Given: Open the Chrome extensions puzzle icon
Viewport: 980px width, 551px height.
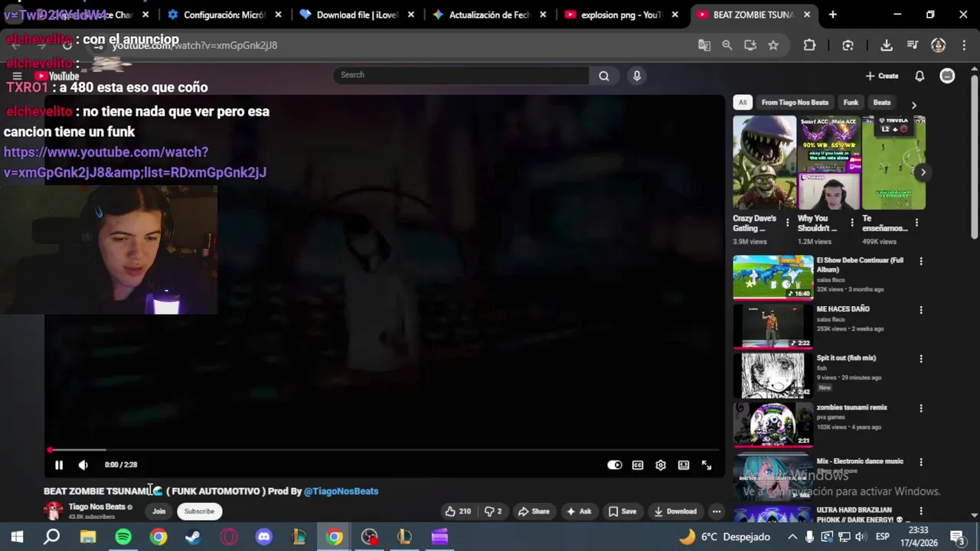Looking at the screenshot, I should click(x=809, y=45).
